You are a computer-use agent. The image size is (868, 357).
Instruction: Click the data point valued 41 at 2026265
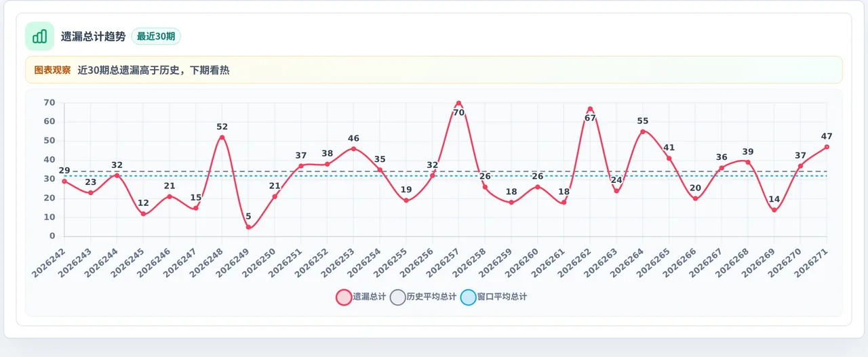669,159
